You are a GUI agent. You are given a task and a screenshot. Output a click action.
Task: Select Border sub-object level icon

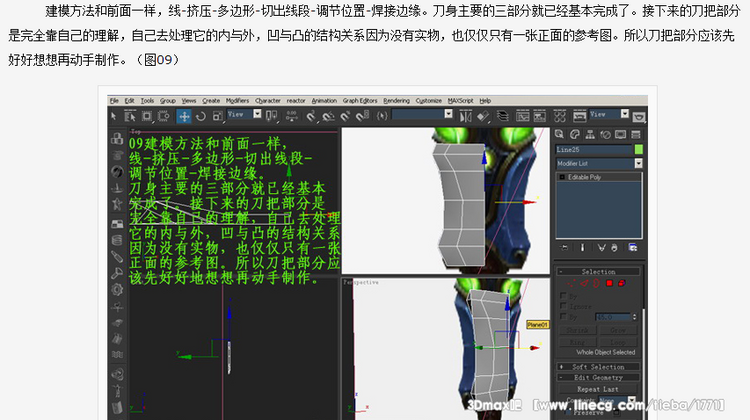click(596, 283)
